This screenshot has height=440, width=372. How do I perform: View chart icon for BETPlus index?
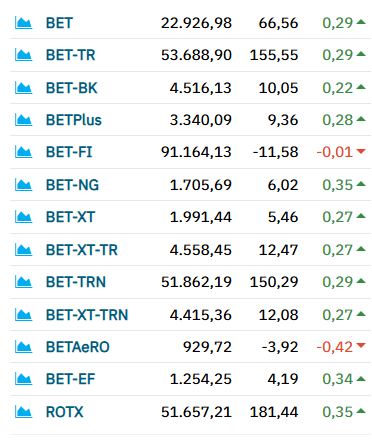coord(24,120)
